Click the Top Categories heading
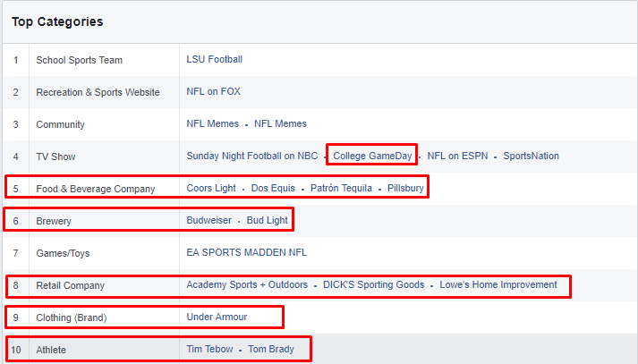The height and width of the screenshot is (364, 638). (57, 21)
